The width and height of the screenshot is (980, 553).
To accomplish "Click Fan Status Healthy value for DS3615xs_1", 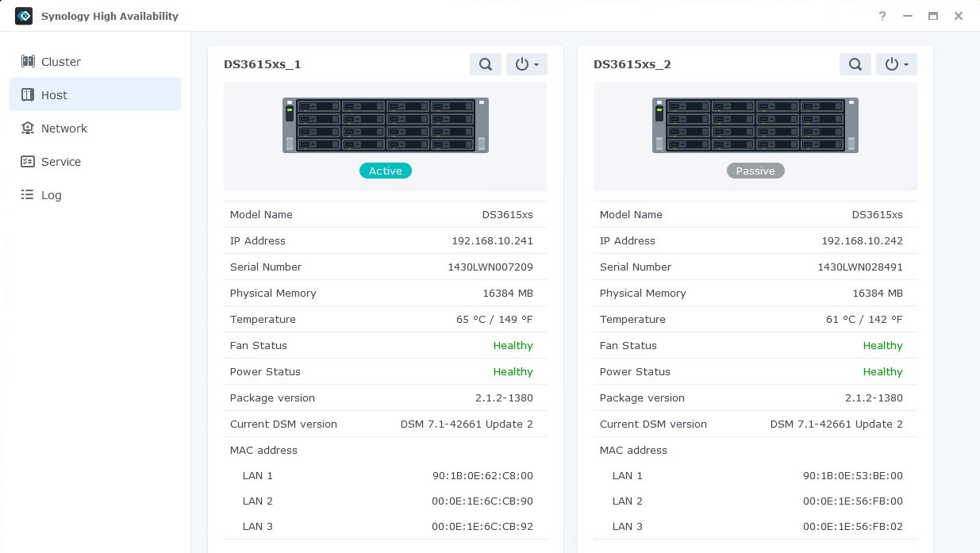I will tap(513, 345).
